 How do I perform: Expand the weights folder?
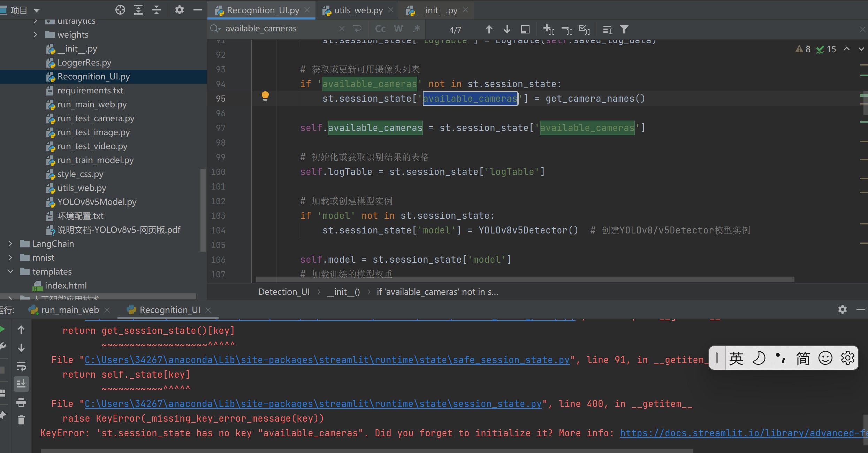(35, 34)
